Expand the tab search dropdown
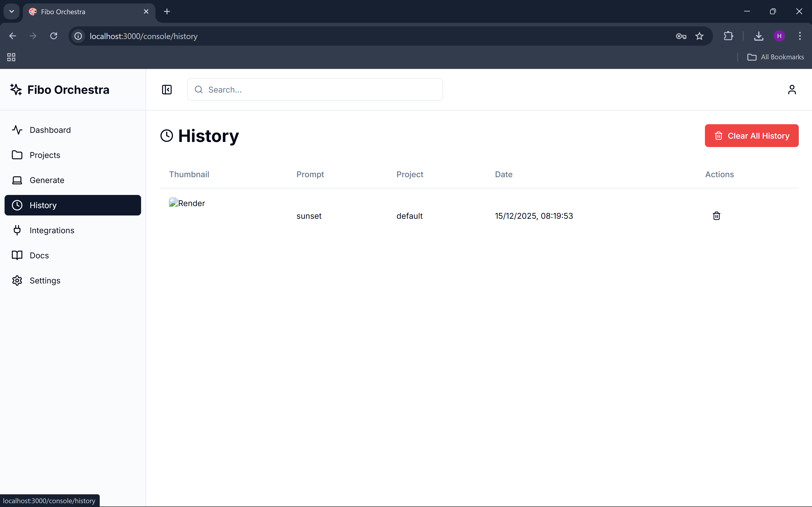The width and height of the screenshot is (812, 507). pyautogui.click(x=11, y=11)
